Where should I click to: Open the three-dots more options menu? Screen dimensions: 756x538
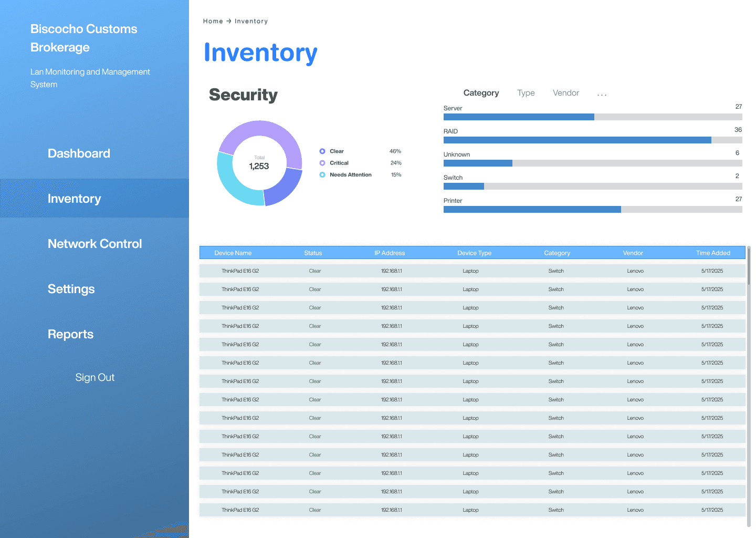(602, 94)
